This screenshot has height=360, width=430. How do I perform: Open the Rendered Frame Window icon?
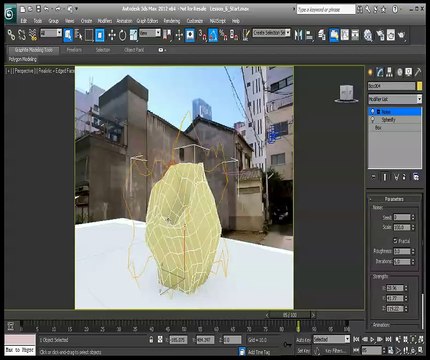(391, 35)
